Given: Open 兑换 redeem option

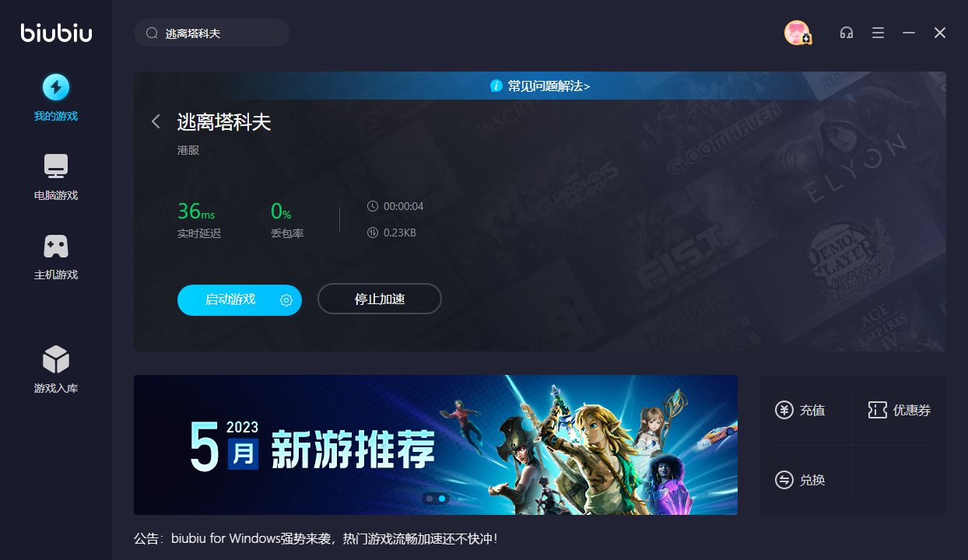Looking at the screenshot, I should (x=812, y=480).
